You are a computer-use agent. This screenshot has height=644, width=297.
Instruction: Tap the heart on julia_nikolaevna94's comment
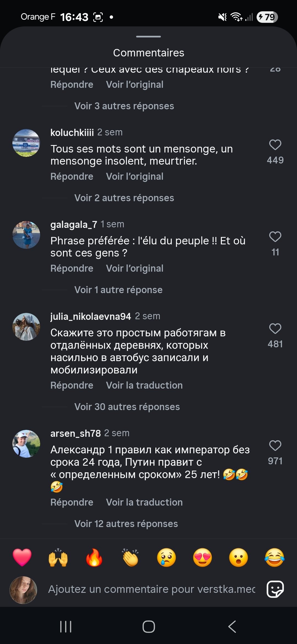[x=275, y=329]
